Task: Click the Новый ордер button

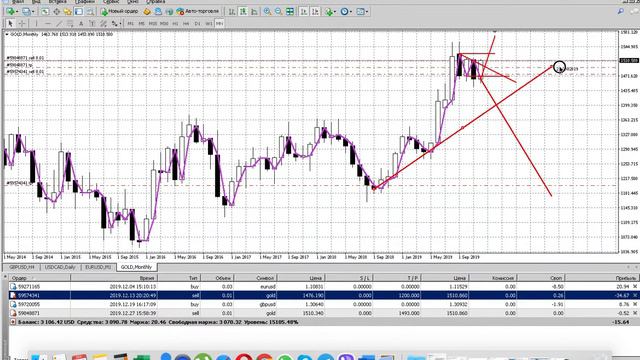Action: click(120, 12)
